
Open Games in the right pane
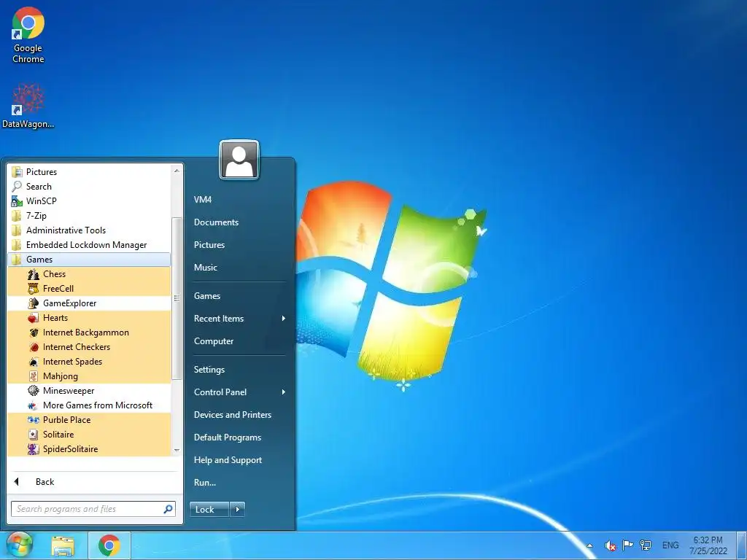point(206,296)
